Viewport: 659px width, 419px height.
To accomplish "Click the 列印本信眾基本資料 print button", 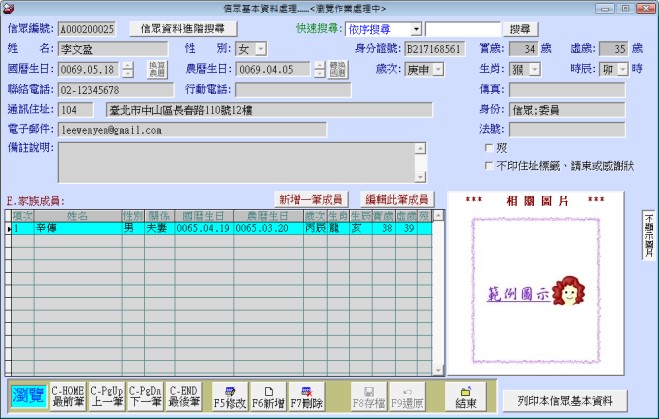I will 565,401.
